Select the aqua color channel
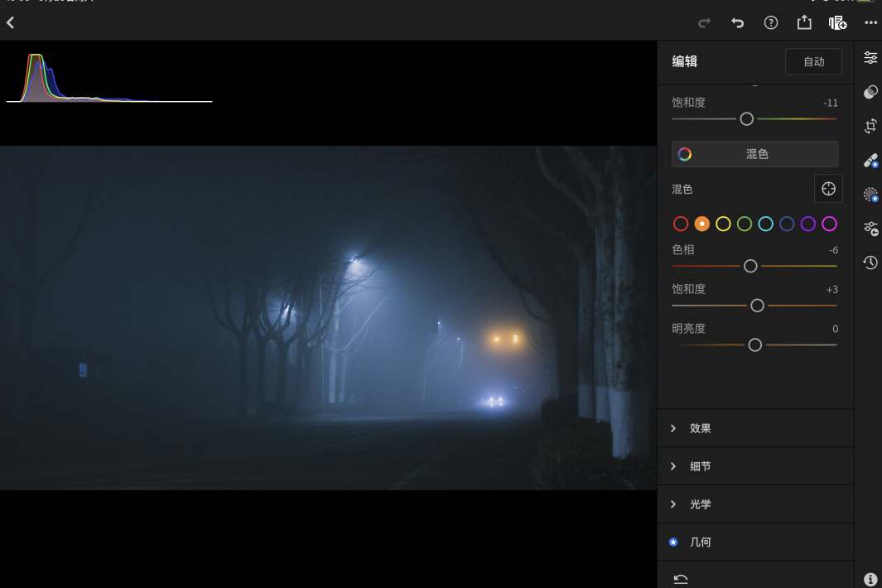The height and width of the screenshot is (588, 882). [x=765, y=224]
